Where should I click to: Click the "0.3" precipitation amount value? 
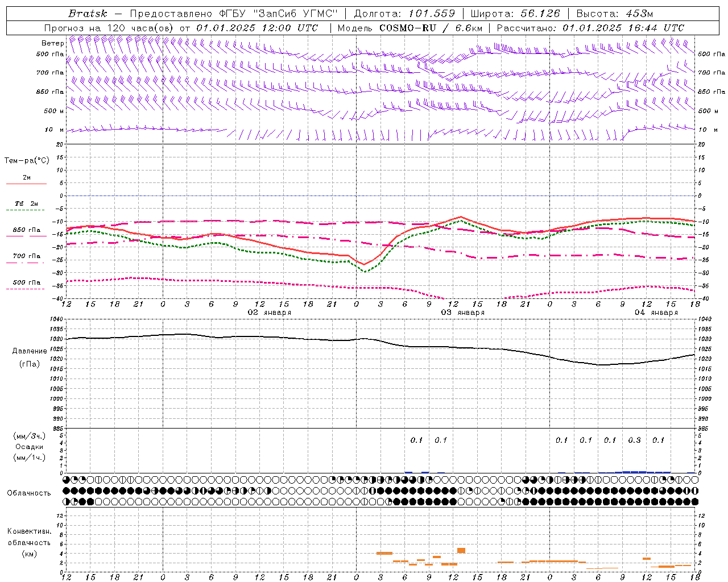point(634,440)
